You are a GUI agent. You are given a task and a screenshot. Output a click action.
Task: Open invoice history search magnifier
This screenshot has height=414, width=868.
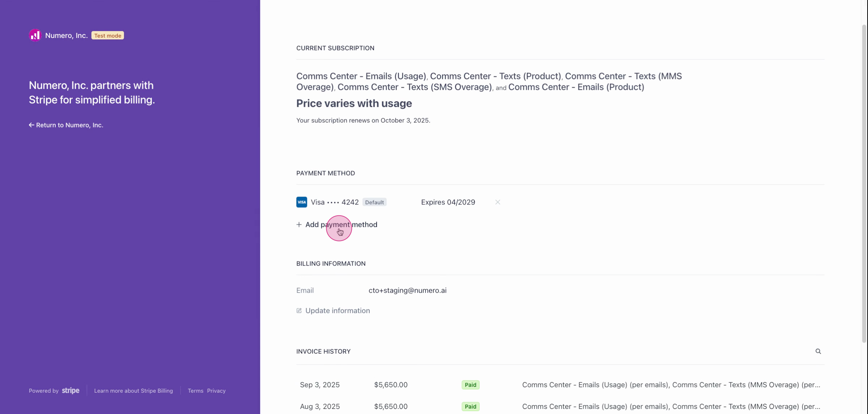(818, 351)
